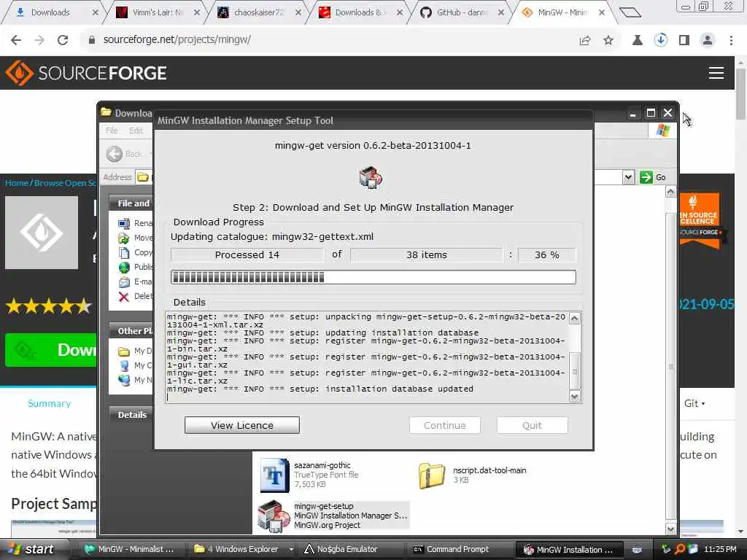The height and width of the screenshot is (560, 747).
Task: Select Rename task in Explorer sidebar
Action: coord(136,223)
